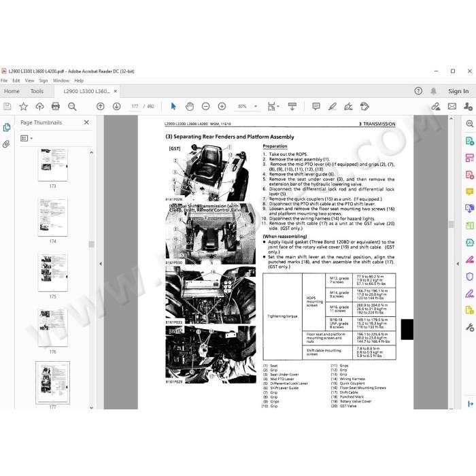Viewport: 476px width, 476px height.
Task: Zoom in with the plus button
Action: tap(222, 106)
